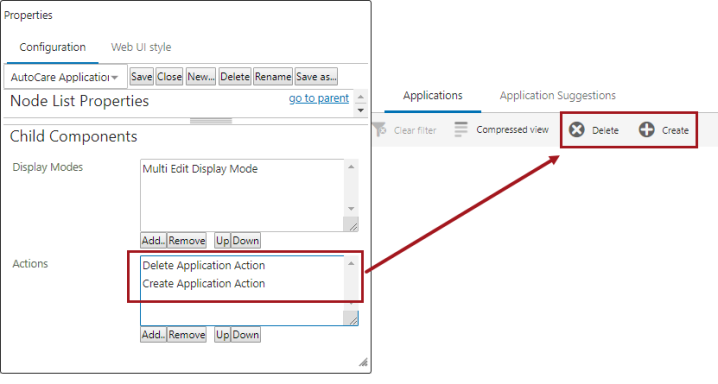Click Remove under Actions list
This screenshot has width=718, height=384.
pyautogui.click(x=187, y=335)
